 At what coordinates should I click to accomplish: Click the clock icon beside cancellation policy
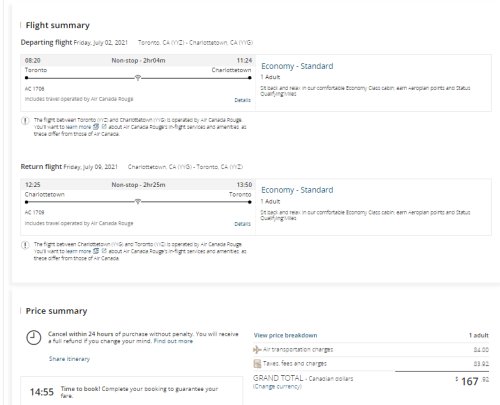pos(34,338)
